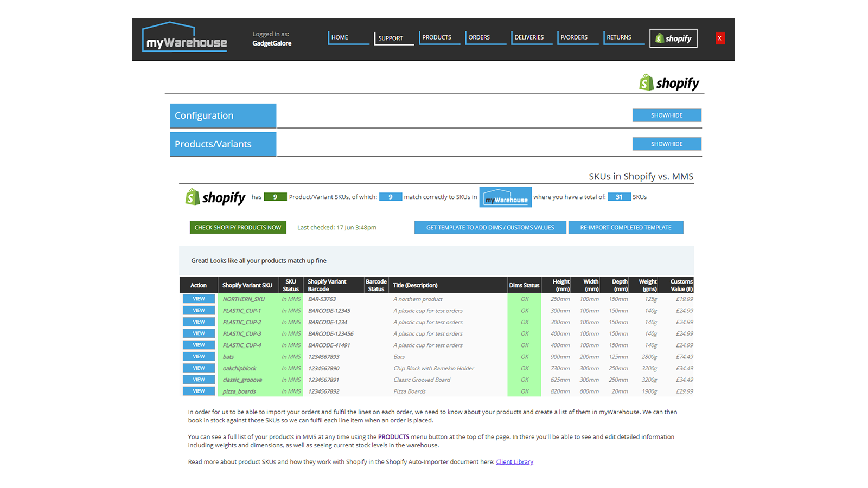Click OK dims status for pizza_boards
The image size is (868, 488).
[x=525, y=391]
